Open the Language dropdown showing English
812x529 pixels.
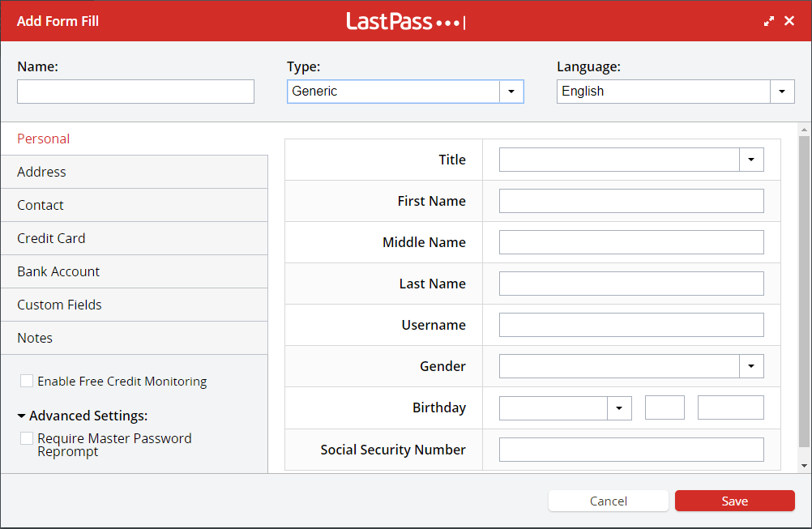click(x=781, y=92)
